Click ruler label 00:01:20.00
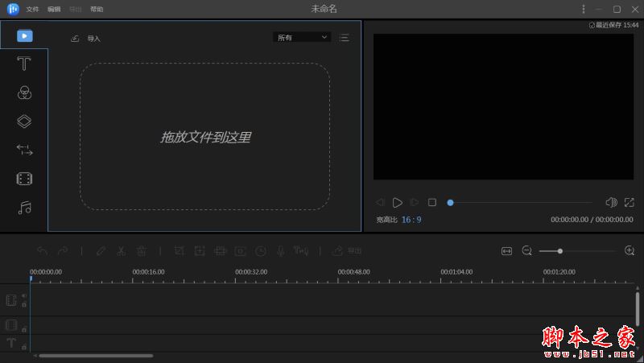Image resolution: width=644 pixels, height=363 pixels. [x=559, y=272]
